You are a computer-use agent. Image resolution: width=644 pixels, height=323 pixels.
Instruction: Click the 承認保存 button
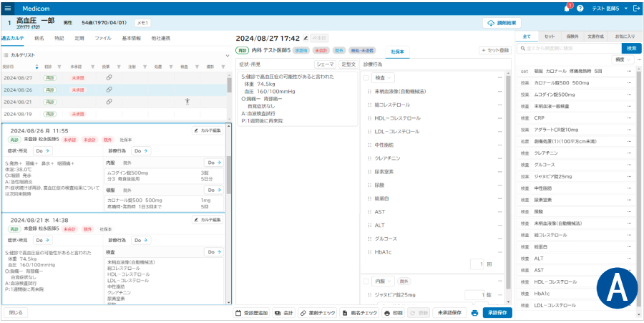[498, 313]
